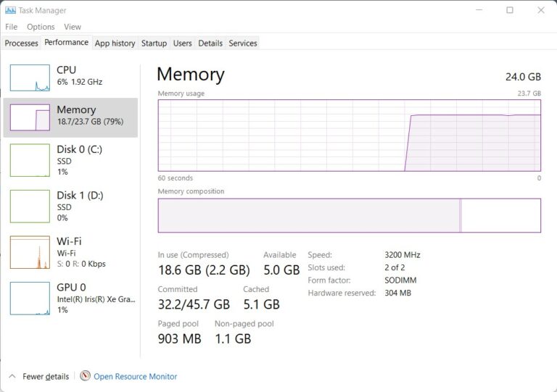
Task: Select the Disk 1 (D:) graph thumbnail
Action: (30, 206)
